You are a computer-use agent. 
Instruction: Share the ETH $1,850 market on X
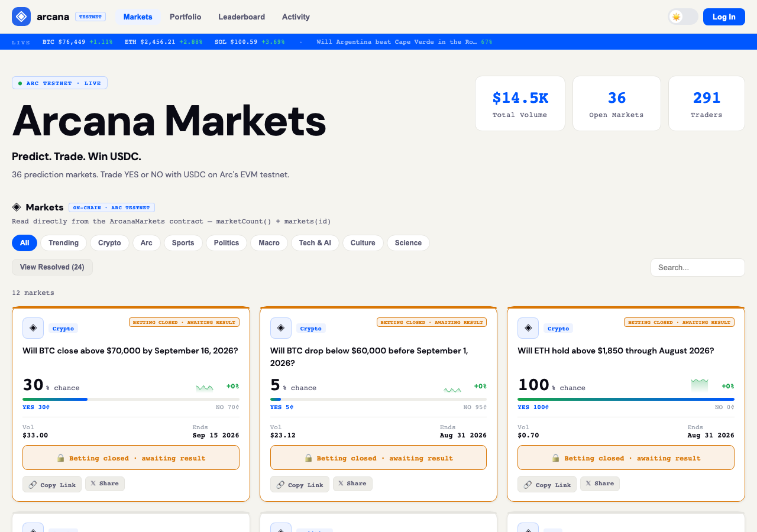pyautogui.click(x=600, y=484)
